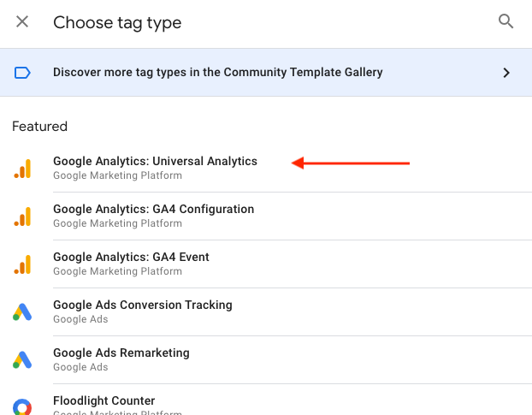Click the Choose tag type heading

117,22
